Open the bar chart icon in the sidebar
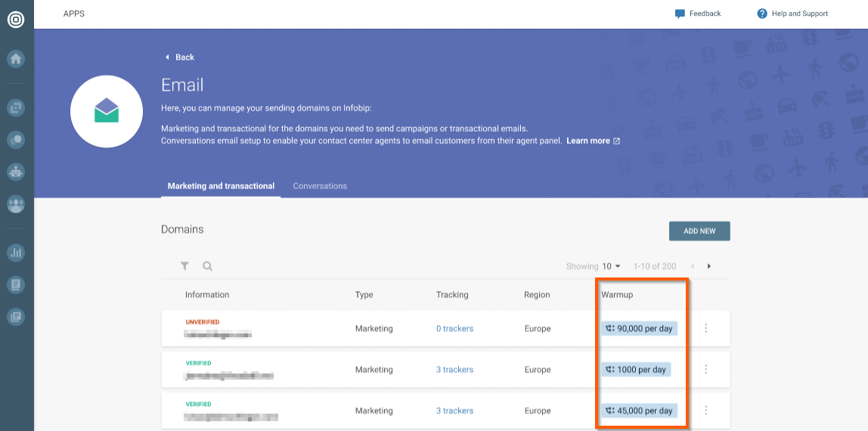 [16, 253]
